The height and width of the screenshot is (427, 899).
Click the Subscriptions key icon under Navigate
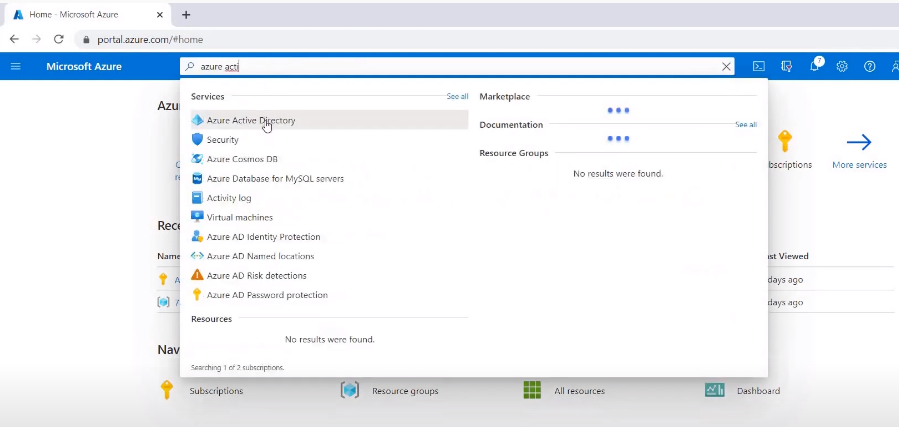(166, 390)
